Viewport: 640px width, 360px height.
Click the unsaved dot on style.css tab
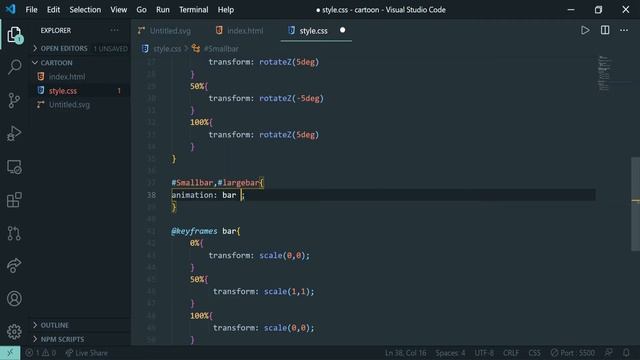pyautogui.click(x=342, y=30)
